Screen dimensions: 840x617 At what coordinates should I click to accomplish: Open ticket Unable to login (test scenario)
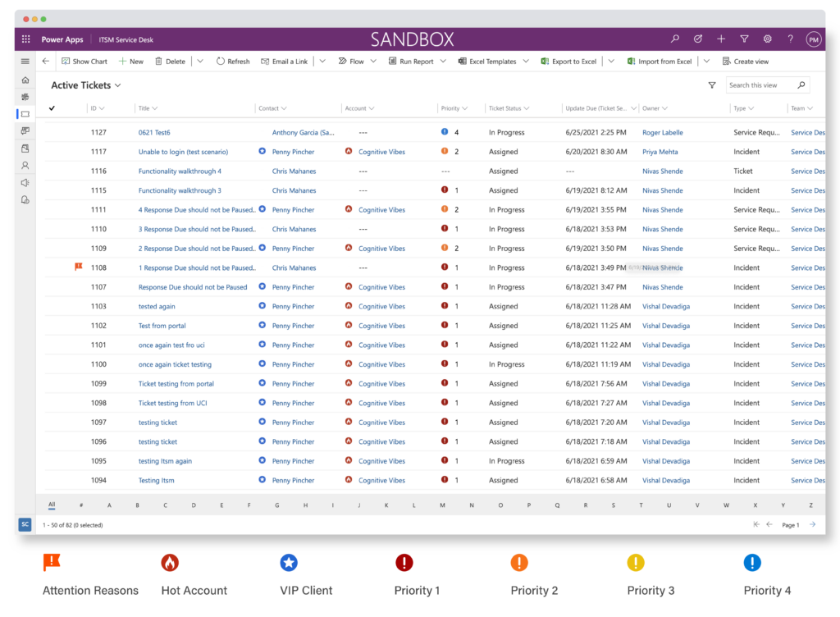[183, 152]
